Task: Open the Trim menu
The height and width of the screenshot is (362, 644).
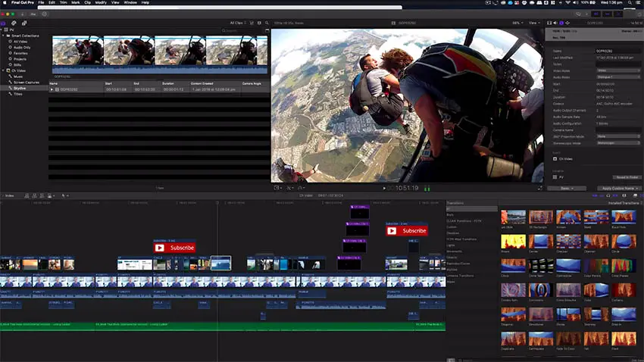Action: (63, 2)
